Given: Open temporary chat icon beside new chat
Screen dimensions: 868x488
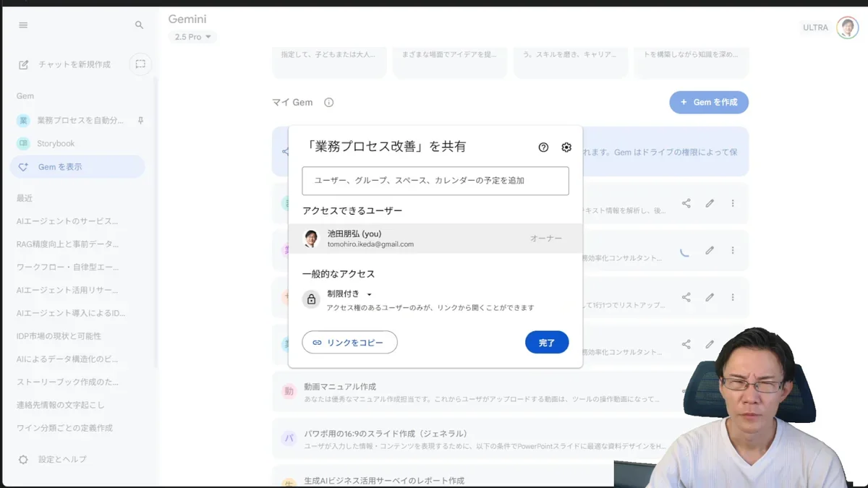Looking at the screenshot, I should click(140, 64).
